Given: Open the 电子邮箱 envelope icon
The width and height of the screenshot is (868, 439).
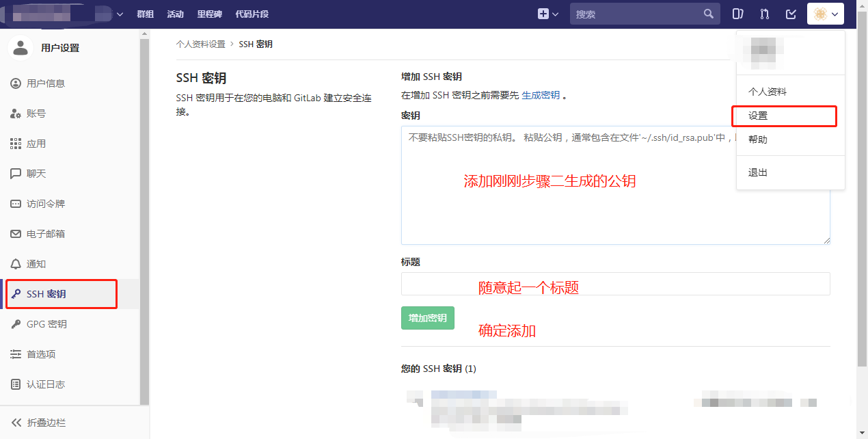Looking at the screenshot, I should coord(16,234).
